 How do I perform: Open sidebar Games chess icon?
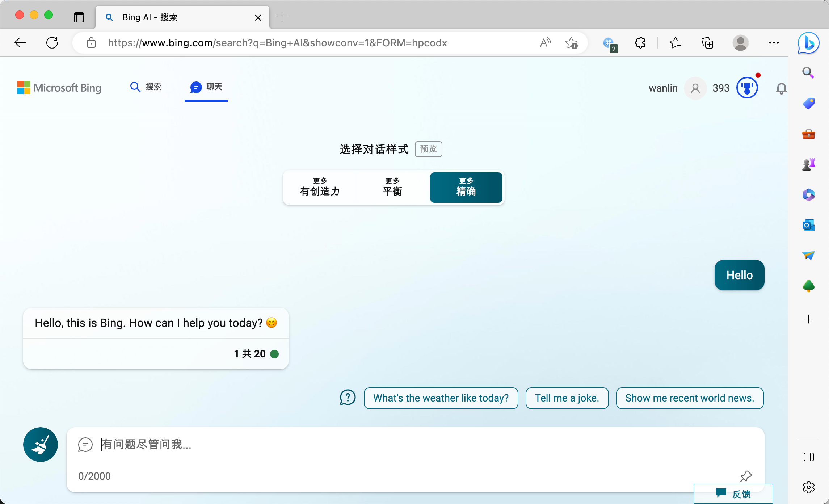808,164
